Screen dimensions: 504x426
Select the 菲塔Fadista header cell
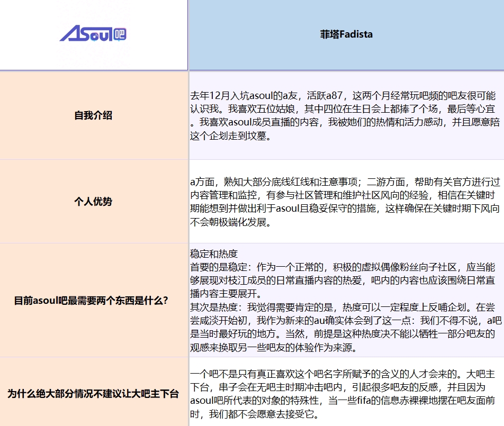pos(346,35)
